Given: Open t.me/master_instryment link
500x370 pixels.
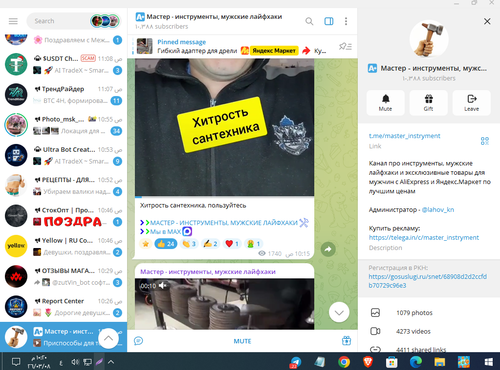Looking at the screenshot, I should point(404,136).
